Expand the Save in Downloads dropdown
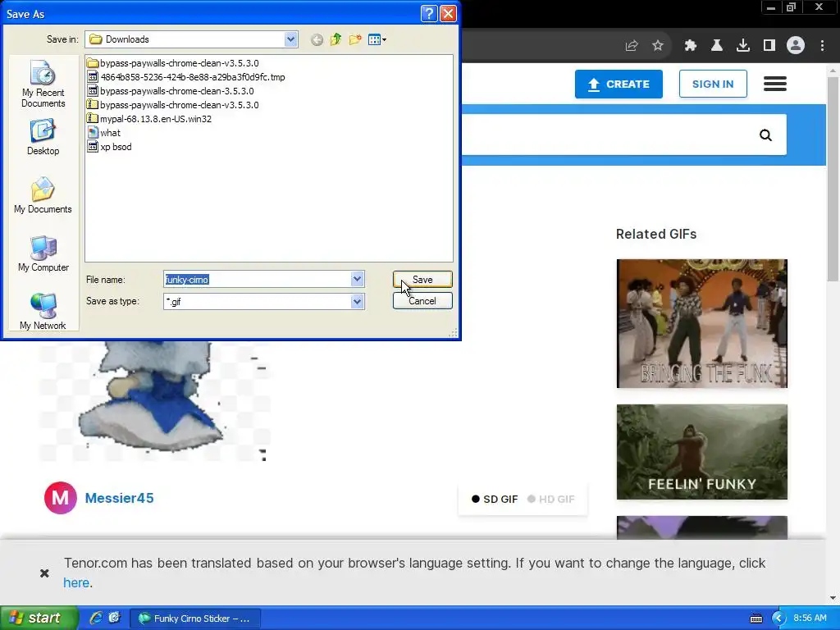This screenshot has height=630, width=840. (290, 39)
